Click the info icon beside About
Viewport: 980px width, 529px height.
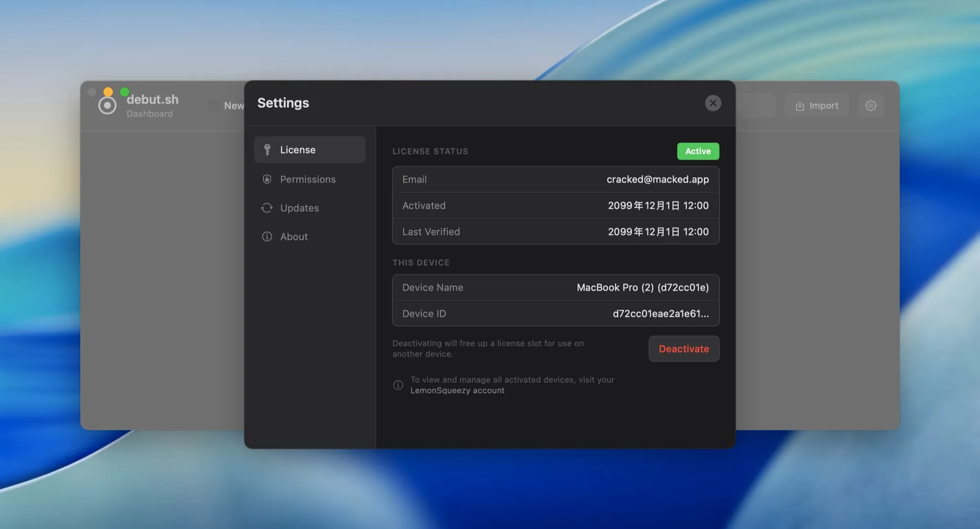(267, 237)
